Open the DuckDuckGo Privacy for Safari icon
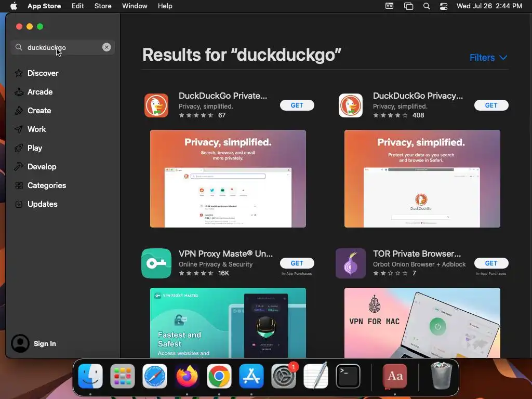 pos(351,105)
